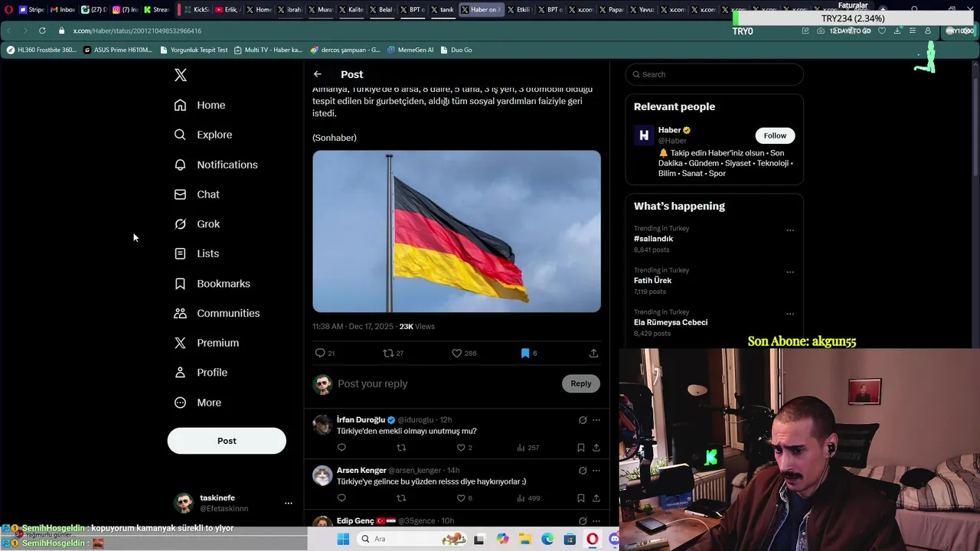The image size is (980, 551).
Task: Switch to the Stripe browser tab
Action: (31, 10)
